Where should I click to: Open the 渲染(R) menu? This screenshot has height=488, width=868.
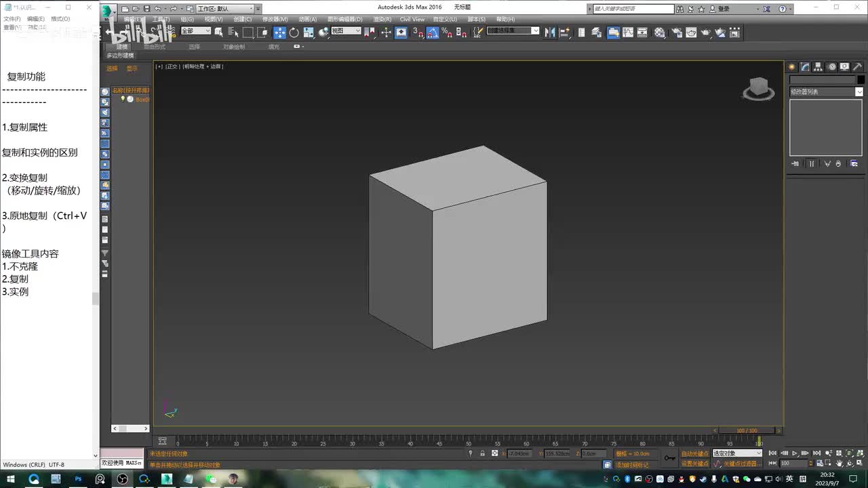pos(382,19)
